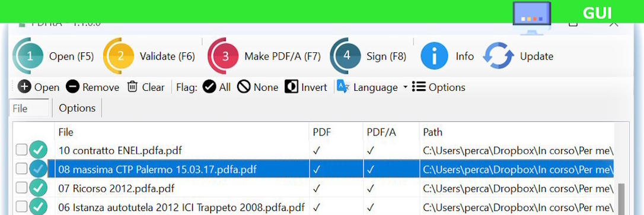Click the Info label
Image resolution: width=644 pixels, height=215 pixels.
[x=464, y=56]
